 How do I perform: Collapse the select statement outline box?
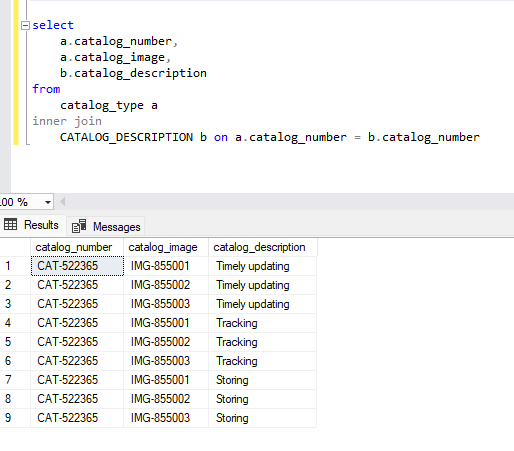[25, 25]
